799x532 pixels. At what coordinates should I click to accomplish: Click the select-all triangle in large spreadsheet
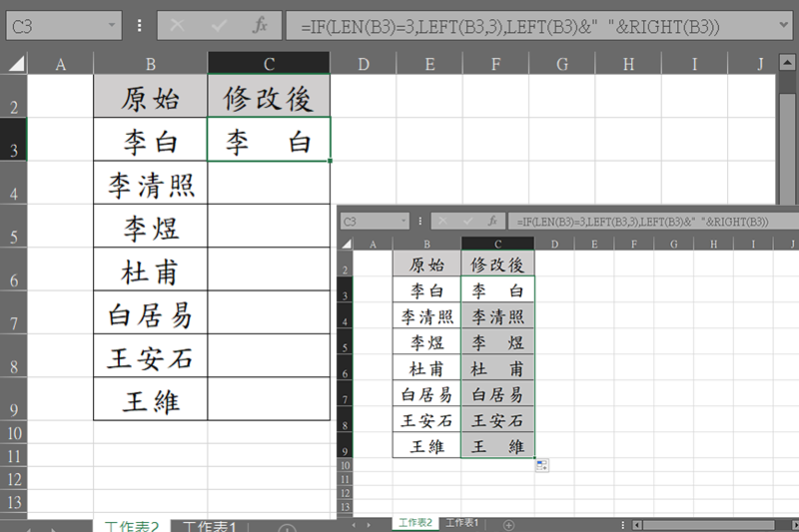[15, 64]
